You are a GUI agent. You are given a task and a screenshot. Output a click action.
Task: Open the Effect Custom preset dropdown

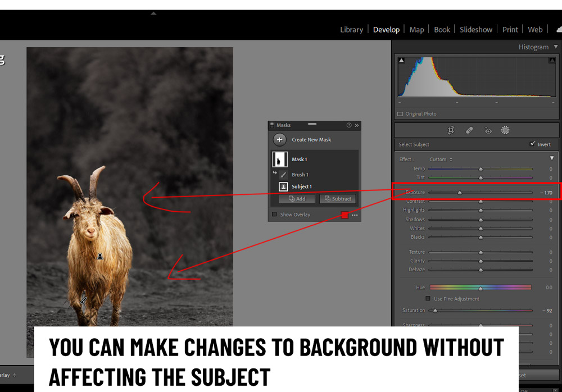(441, 159)
